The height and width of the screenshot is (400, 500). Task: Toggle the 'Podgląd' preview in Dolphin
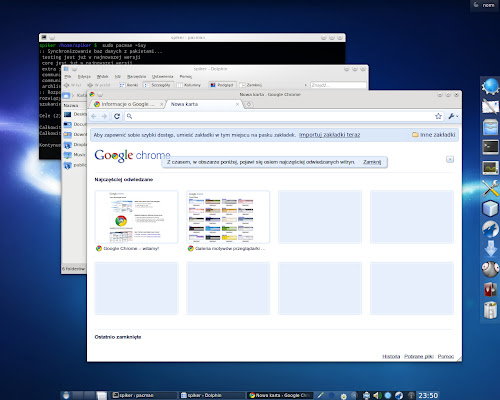(x=222, y=85)
